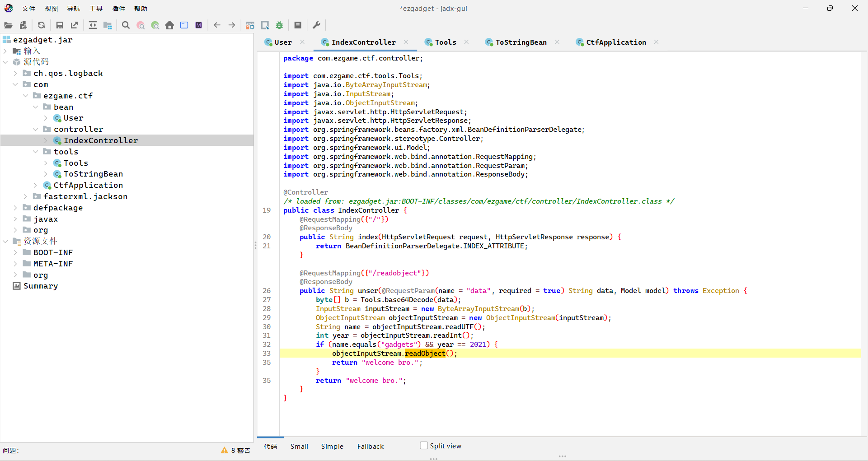The image size is (868, 461).
Task: Click the application class blue window icon
Action: click(184, 25)
